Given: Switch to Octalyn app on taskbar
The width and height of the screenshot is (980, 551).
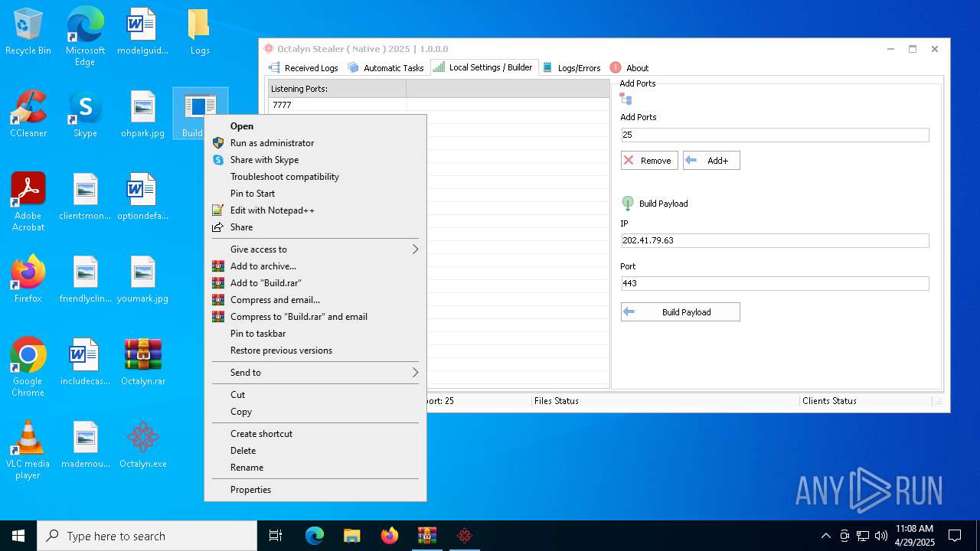Looking at the screenshot, I should 464,536.
